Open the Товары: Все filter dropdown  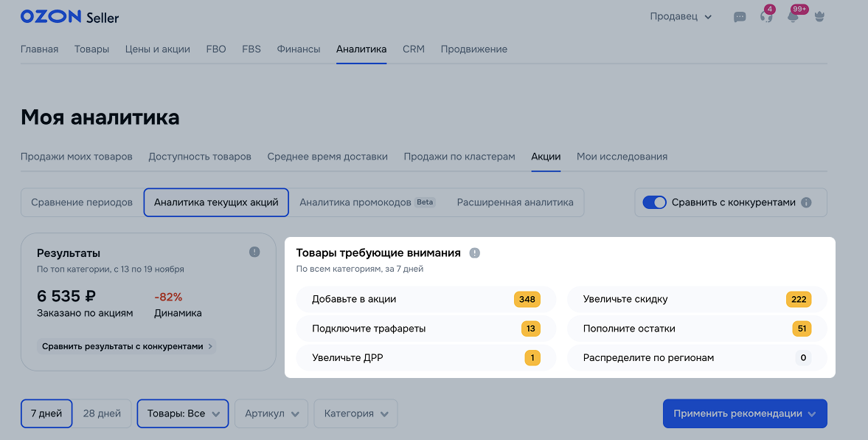(x=183, y=413)
